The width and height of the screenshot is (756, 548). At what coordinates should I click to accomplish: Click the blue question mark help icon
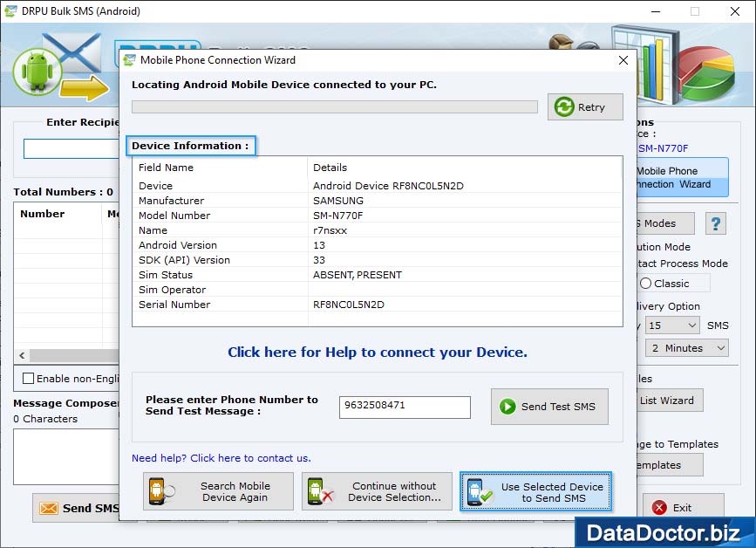pos(716,224)
